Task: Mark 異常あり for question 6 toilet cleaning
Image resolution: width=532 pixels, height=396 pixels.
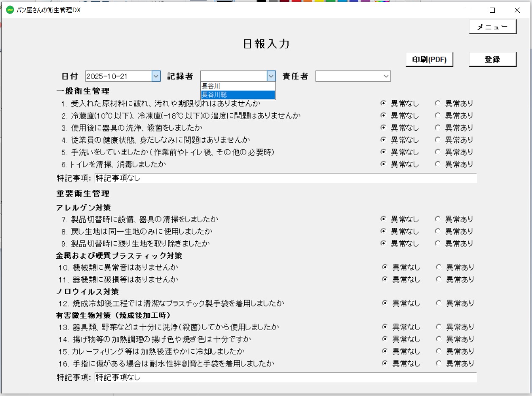Action: click(x=438, y=164)
